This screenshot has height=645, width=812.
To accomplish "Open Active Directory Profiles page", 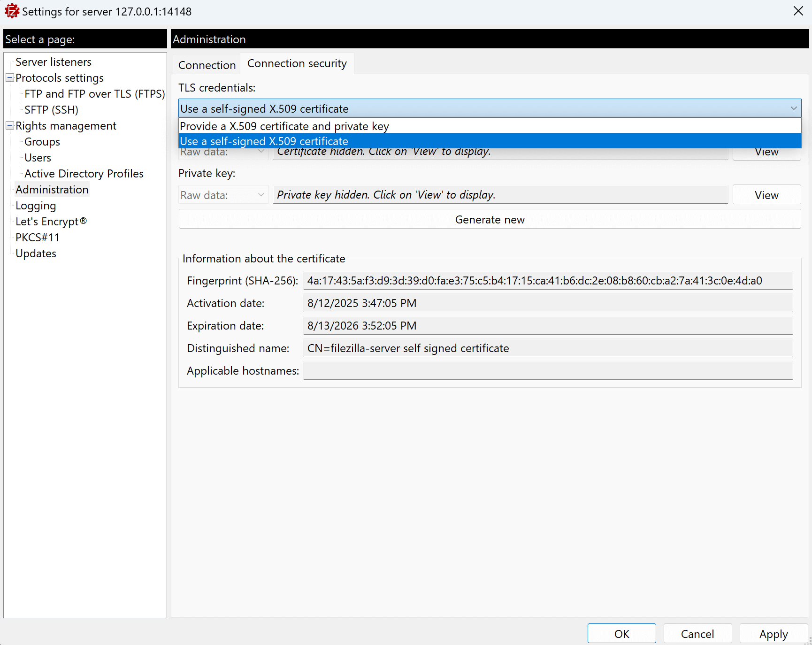I will coord(84,174).
